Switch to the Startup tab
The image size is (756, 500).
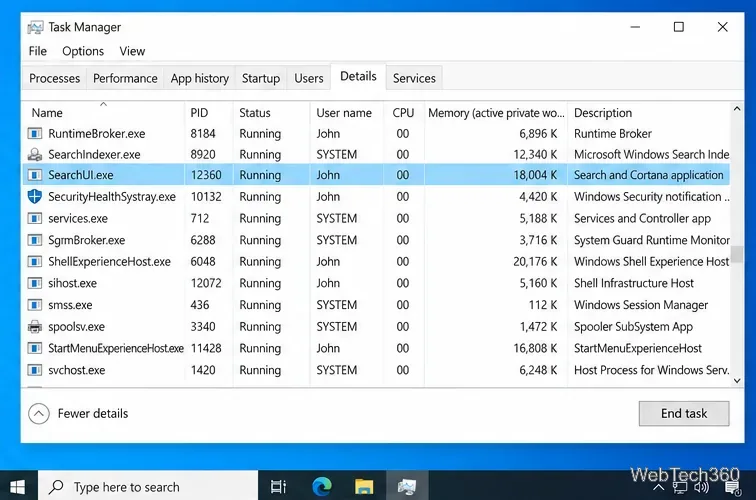[x=261, y=78]
